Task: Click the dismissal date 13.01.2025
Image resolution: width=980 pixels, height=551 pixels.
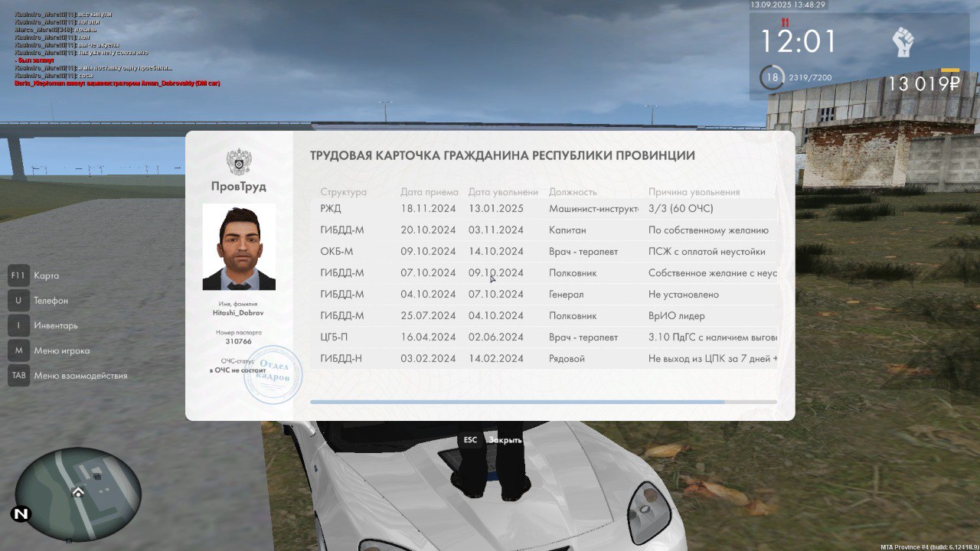Action: tap(496, 208)
